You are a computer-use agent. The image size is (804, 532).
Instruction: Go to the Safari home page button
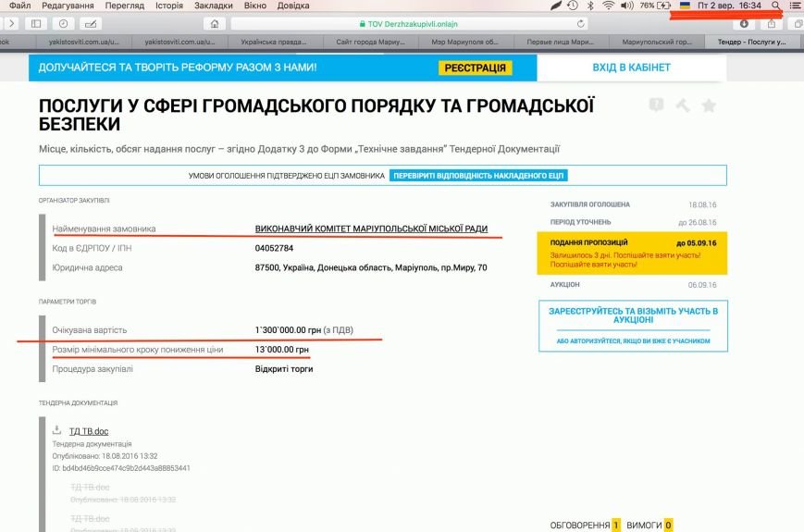[215, 23]
